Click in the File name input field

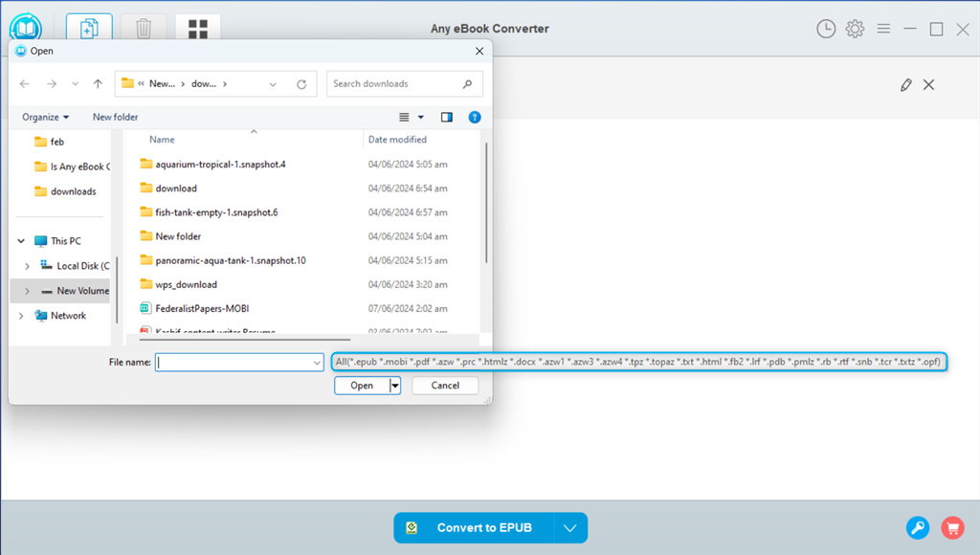(234, 363)
